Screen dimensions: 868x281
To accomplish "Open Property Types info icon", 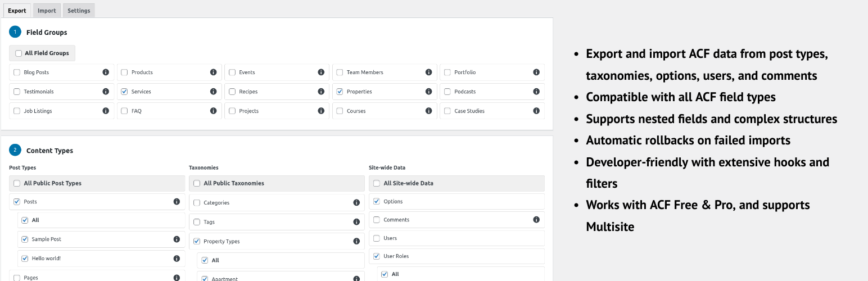I will (x=356, y=241).
